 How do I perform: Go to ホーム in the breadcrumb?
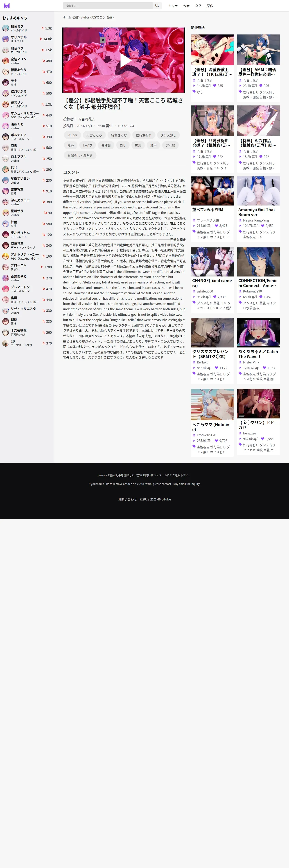pos(67,18)
